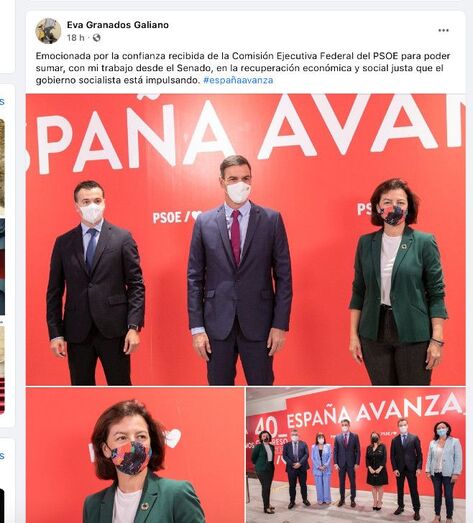Open Eva Granados Galiano's profile avatar
Image resolution: width=473 pixels, height=523 pixels.
(48, 31)
